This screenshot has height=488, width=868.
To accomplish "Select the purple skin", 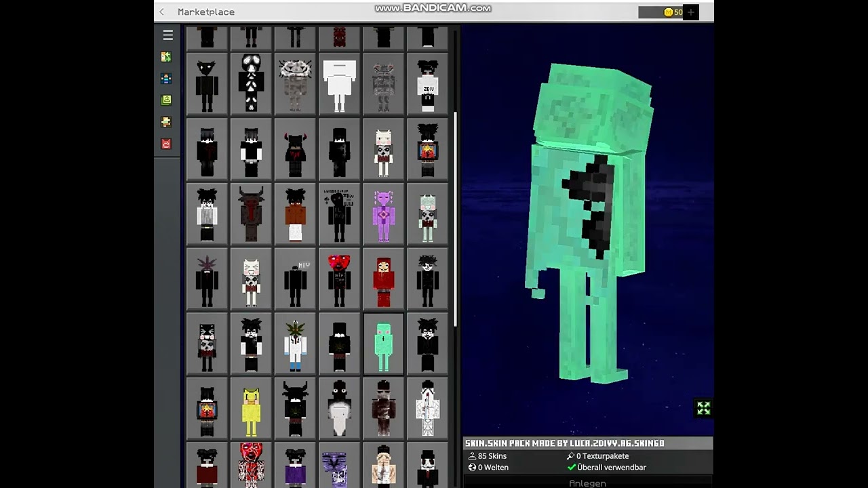I will click(x=383, y=214).
